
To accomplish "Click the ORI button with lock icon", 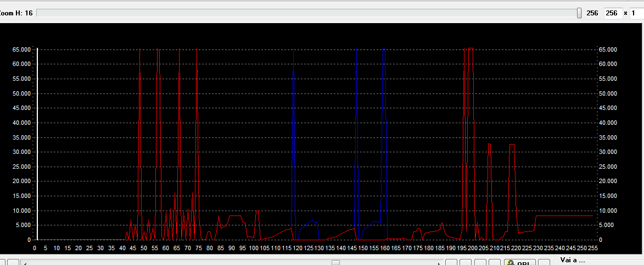I will pos(520,263).
